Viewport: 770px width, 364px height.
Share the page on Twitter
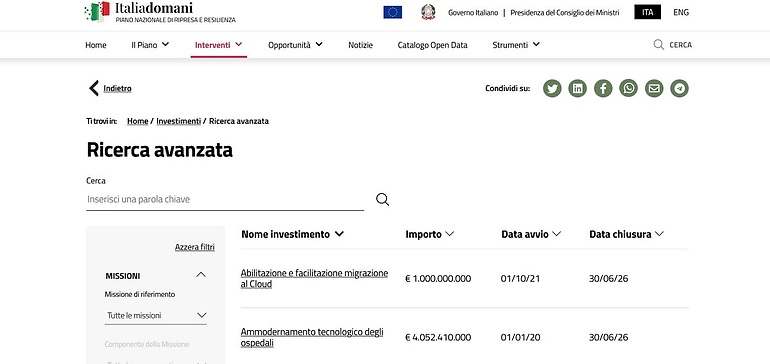point(552,88)
